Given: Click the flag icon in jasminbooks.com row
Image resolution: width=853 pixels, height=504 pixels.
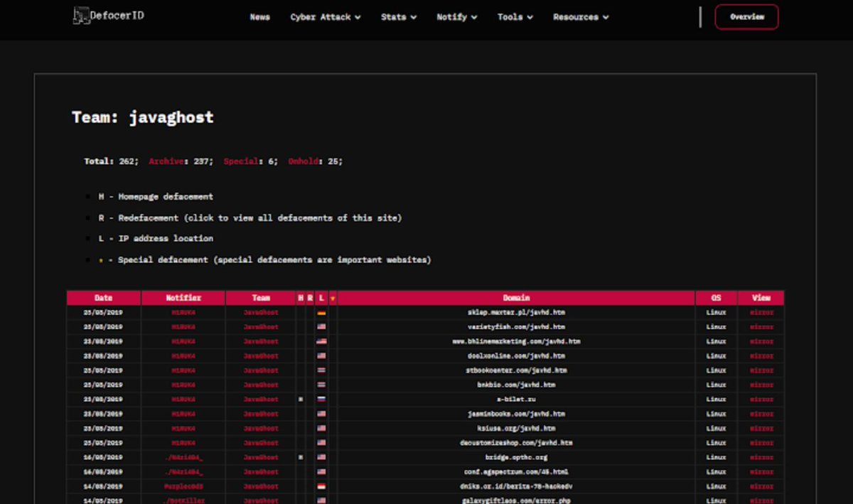Looking at the screenshot, I should point(321,414).
